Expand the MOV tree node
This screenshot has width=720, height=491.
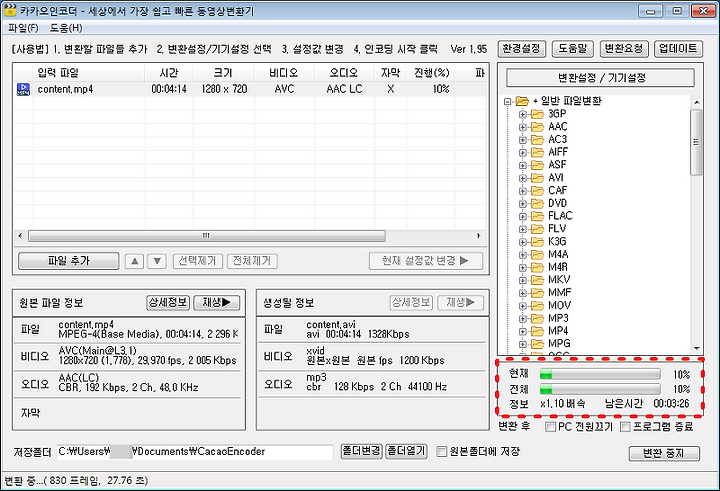[523, 306]
